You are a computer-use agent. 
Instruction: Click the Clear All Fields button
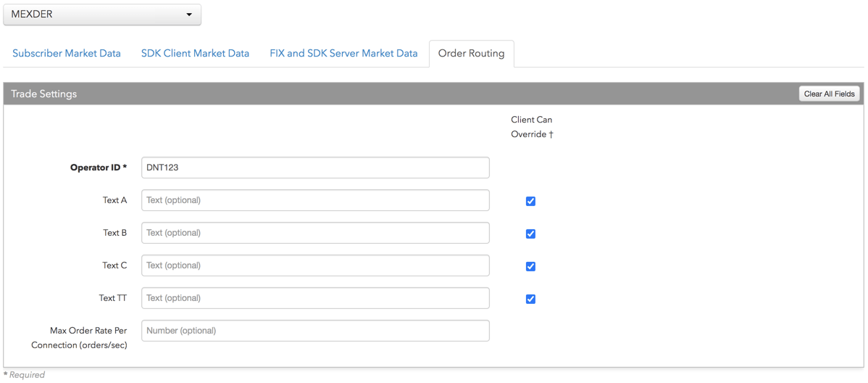coord(830,94)
